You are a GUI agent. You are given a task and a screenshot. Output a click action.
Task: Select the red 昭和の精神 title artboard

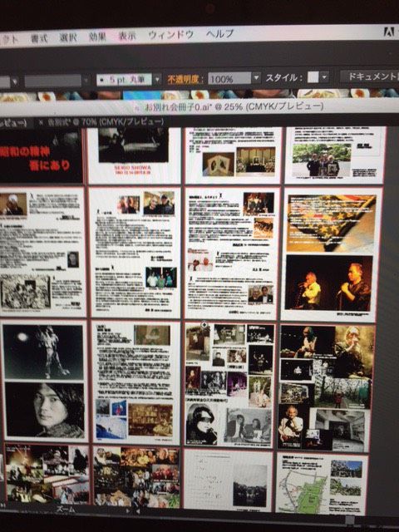[x=41, y=156]
